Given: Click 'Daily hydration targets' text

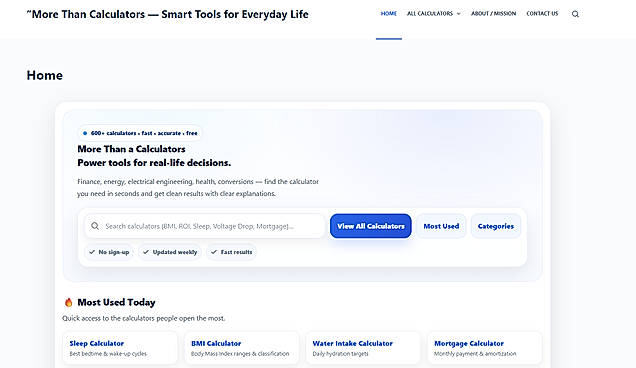Looking at the screenshot, I should (340, 354).
